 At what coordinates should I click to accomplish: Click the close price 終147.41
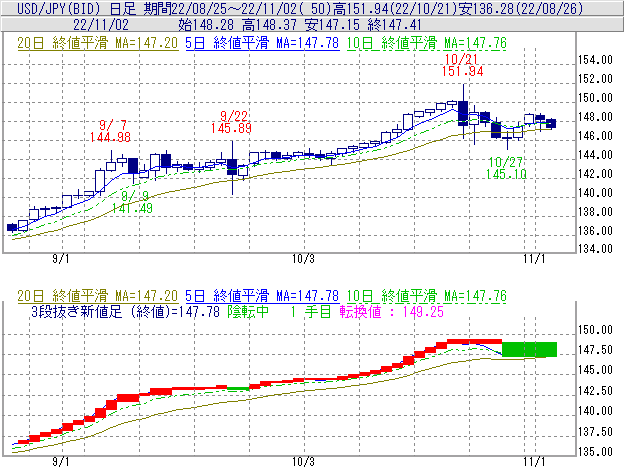click(x=394, y=25)
